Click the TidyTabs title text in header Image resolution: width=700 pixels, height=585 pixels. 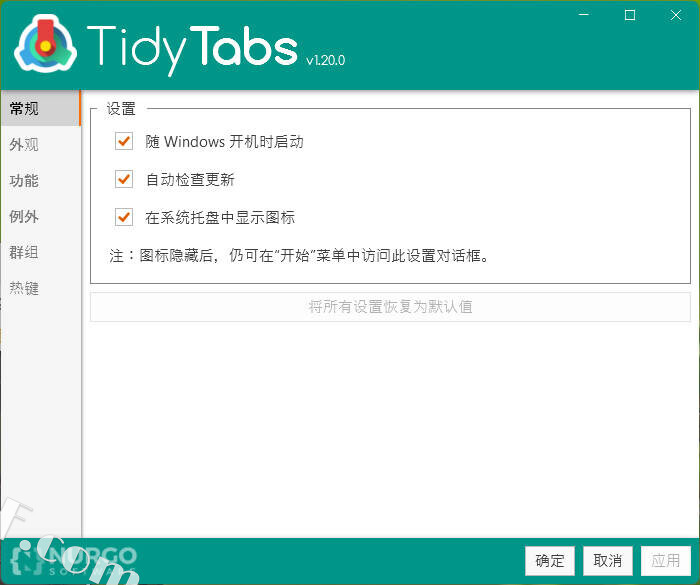(192, 45)
